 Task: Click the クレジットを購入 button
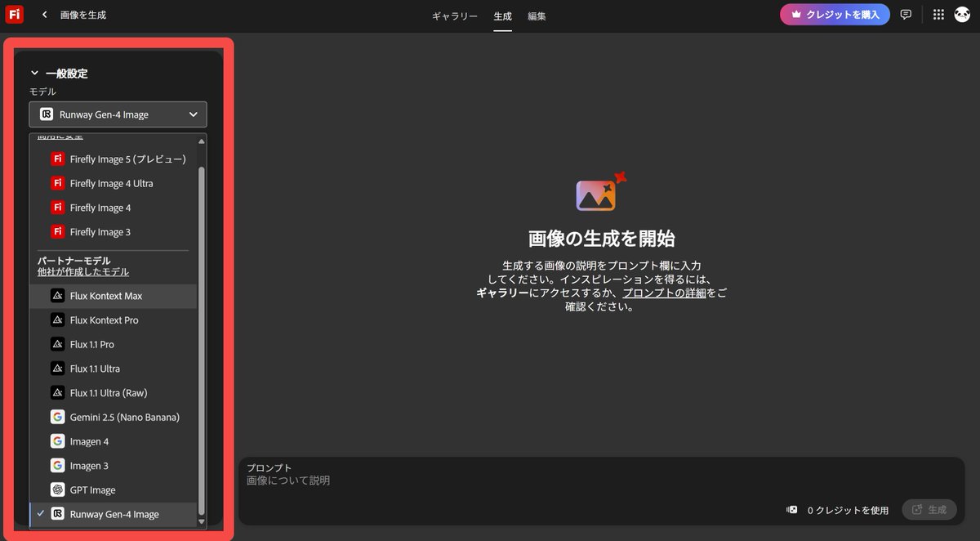coord(834,14)
